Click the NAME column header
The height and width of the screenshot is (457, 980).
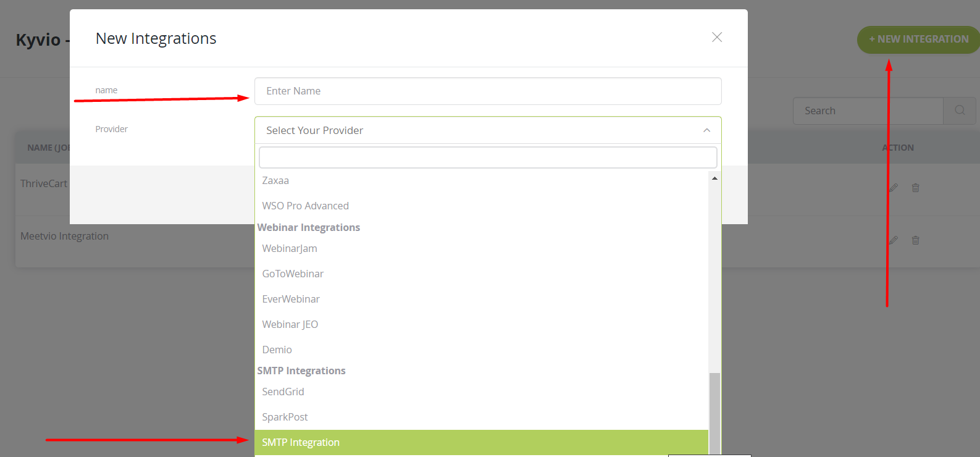coord(49,148)
